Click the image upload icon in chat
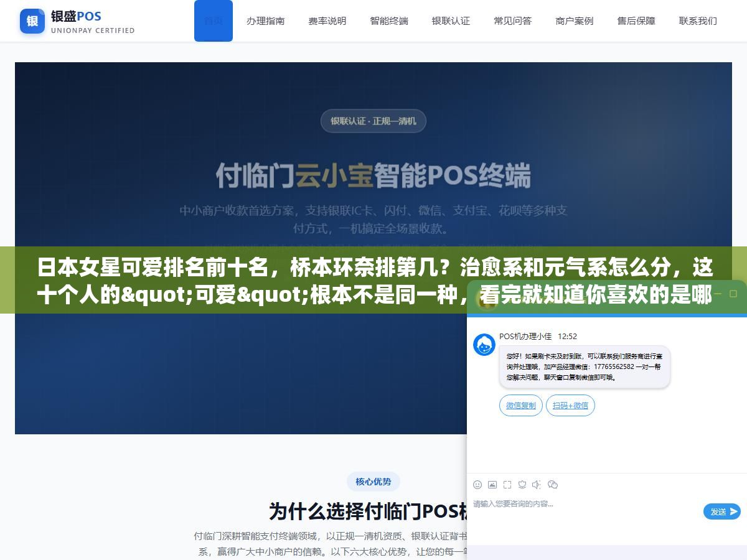This screenshot has height=560, width=747. [492, 485]
